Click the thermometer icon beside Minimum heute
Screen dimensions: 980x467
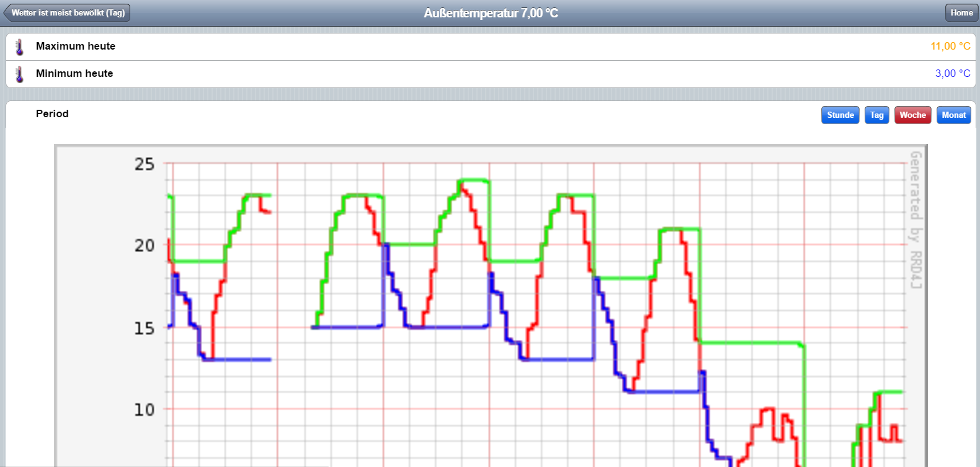click(x=19, y=74)
